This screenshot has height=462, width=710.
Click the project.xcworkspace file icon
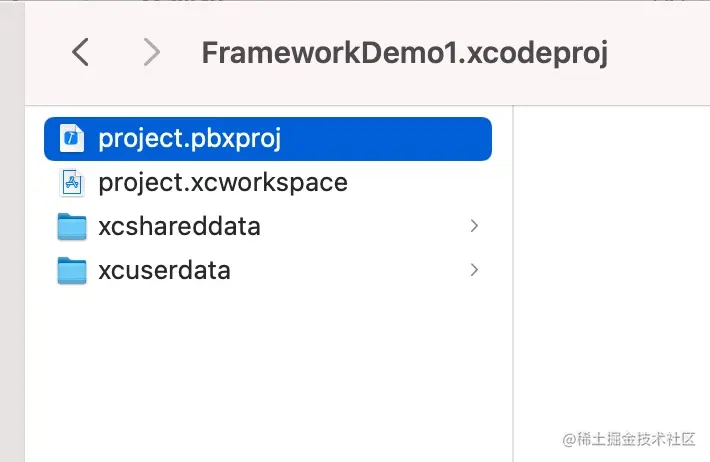pyautogui.click(x=72, y=182)
